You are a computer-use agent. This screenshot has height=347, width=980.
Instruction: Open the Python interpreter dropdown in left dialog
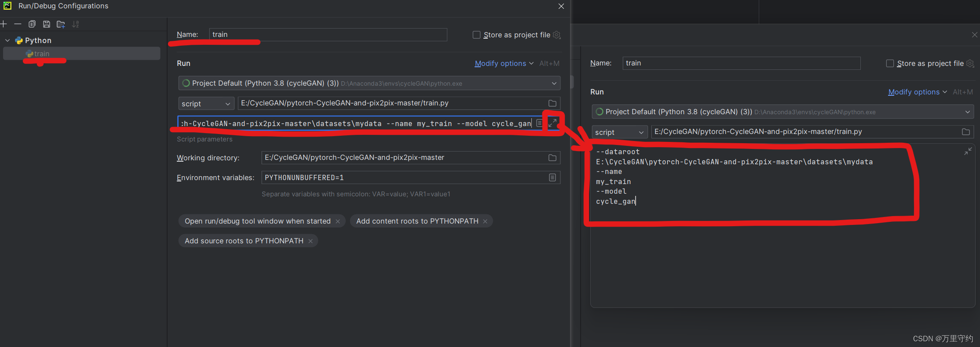(x=369, y=83)
